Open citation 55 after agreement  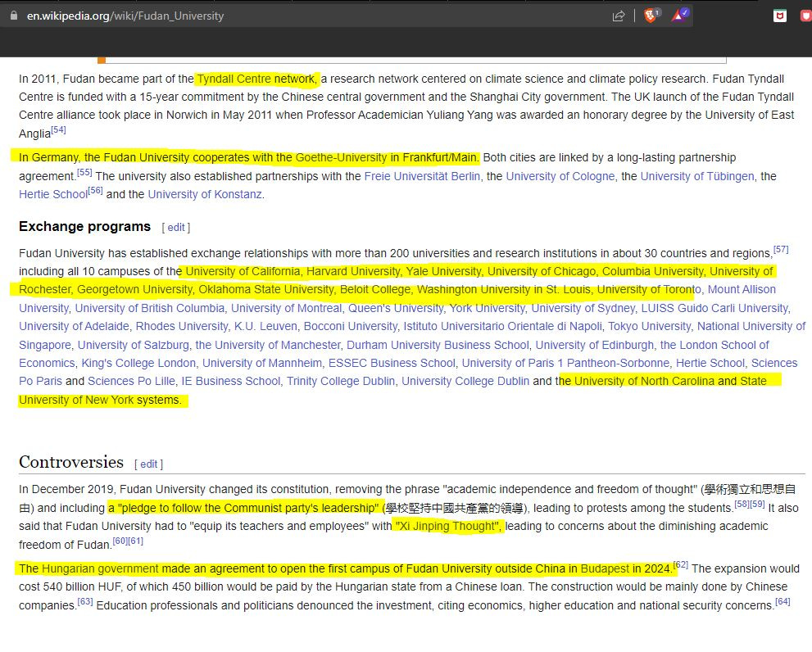pyautogui.click(x=84, y=173)
